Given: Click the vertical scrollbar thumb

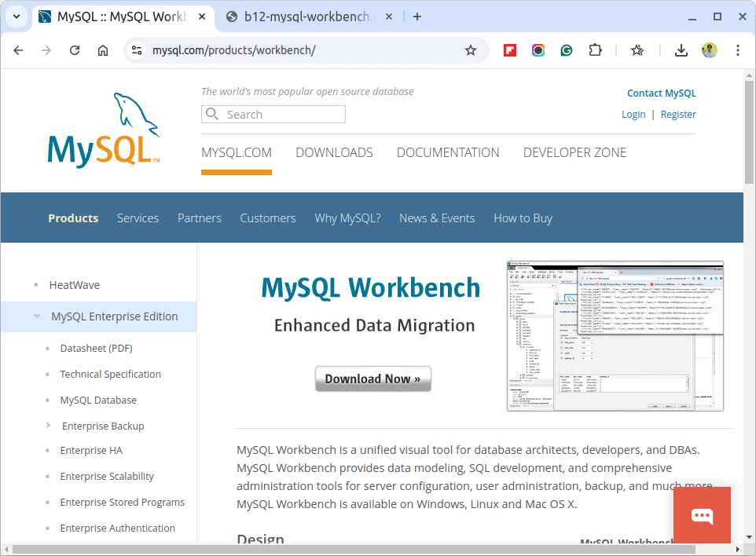Looking at the screenshot, I should point(749,132).
